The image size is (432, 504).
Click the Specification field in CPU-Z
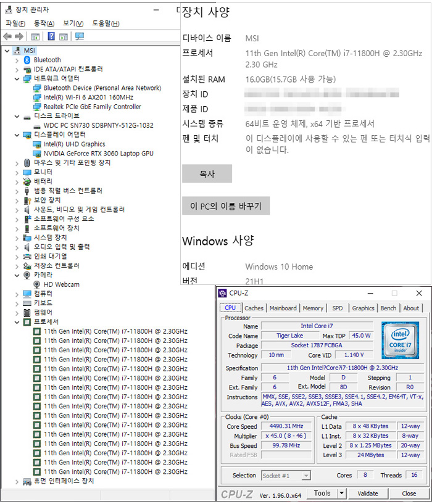[x=343, y=368]
